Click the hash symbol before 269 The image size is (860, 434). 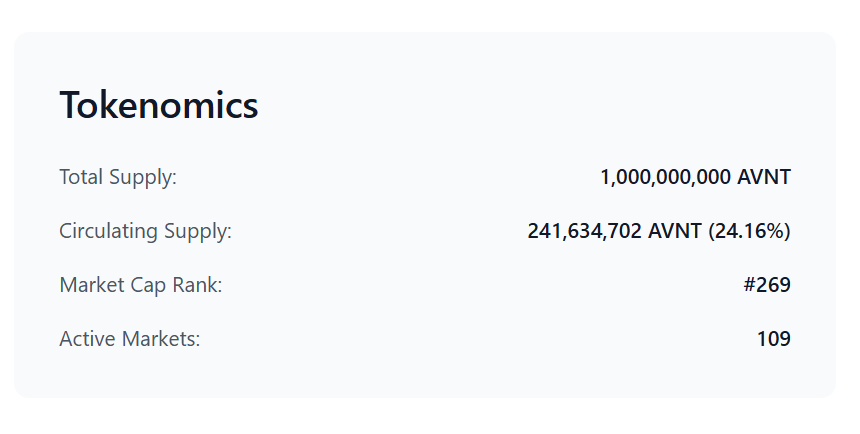click(749, 285)
